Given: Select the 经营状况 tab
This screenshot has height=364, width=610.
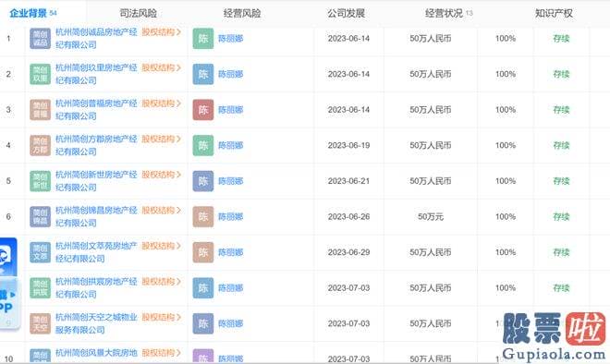Looking at the screenshot, I should (448, 13).
